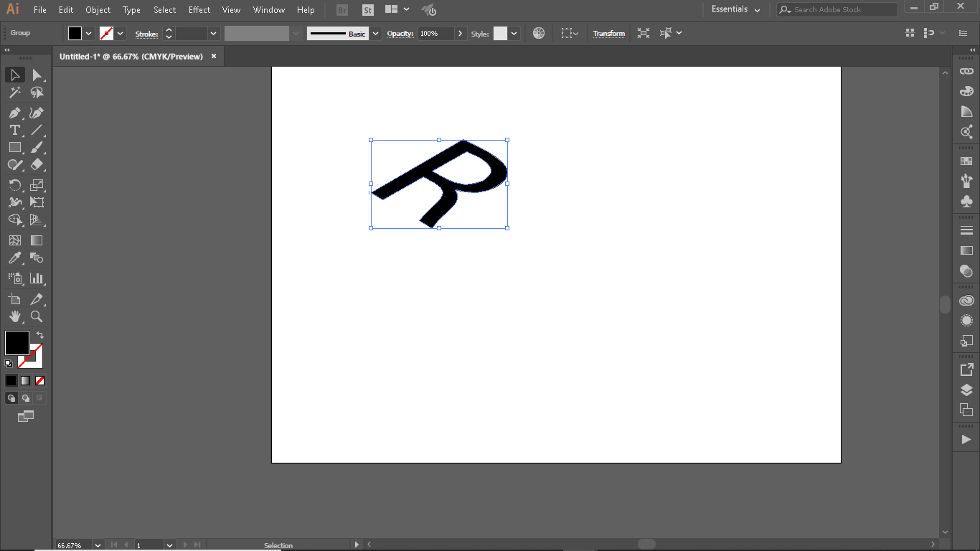The width and height of the screenshot is (980, 551).
Task: Select the Rectangle tool
Action: (14, 147)
